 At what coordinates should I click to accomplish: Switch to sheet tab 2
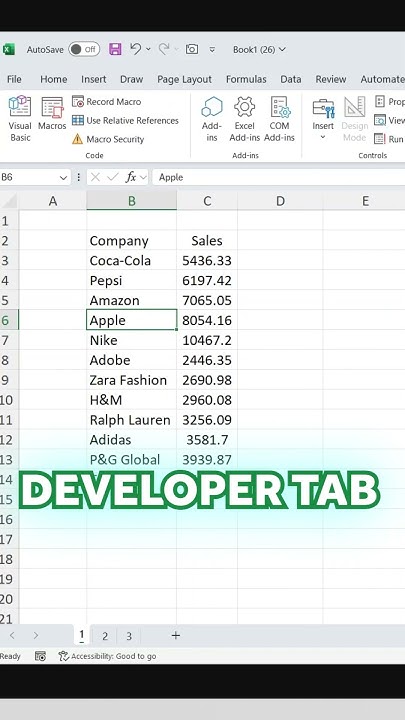(105, 636)
